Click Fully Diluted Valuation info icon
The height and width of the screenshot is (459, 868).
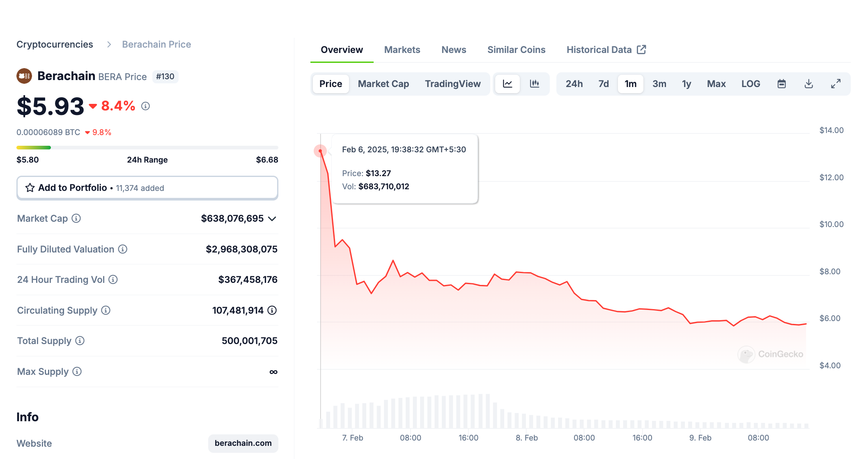123,249
